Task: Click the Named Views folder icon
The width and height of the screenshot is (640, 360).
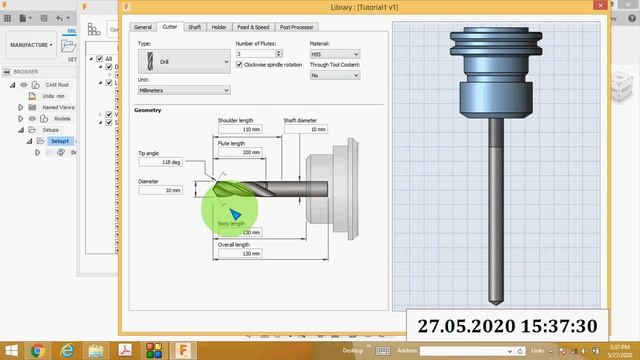Action: pos(32,107)
